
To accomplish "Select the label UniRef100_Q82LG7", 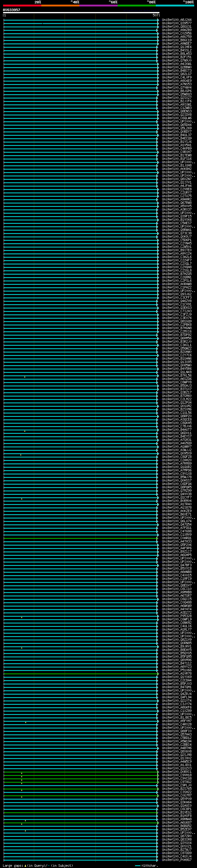I will 177,74.
